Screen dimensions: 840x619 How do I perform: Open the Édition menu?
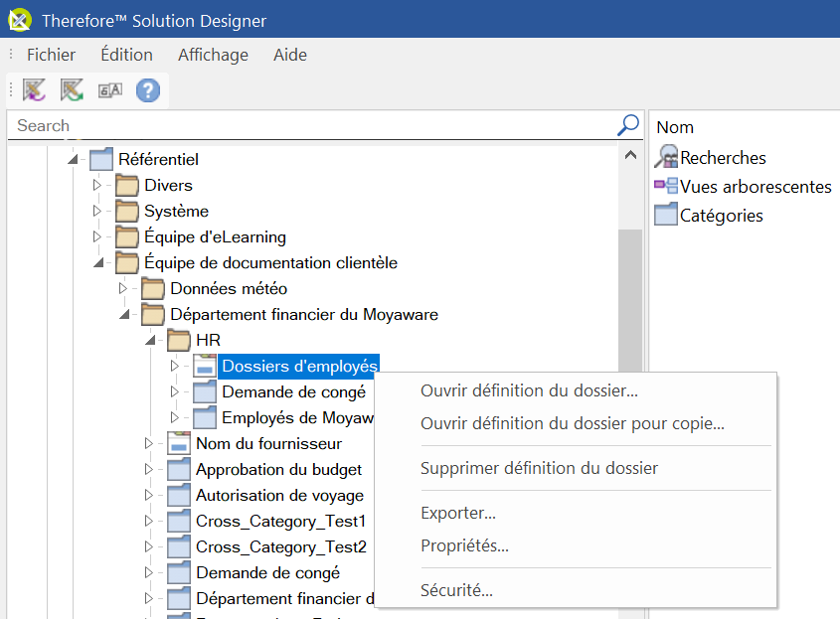[x=126, y=55]
